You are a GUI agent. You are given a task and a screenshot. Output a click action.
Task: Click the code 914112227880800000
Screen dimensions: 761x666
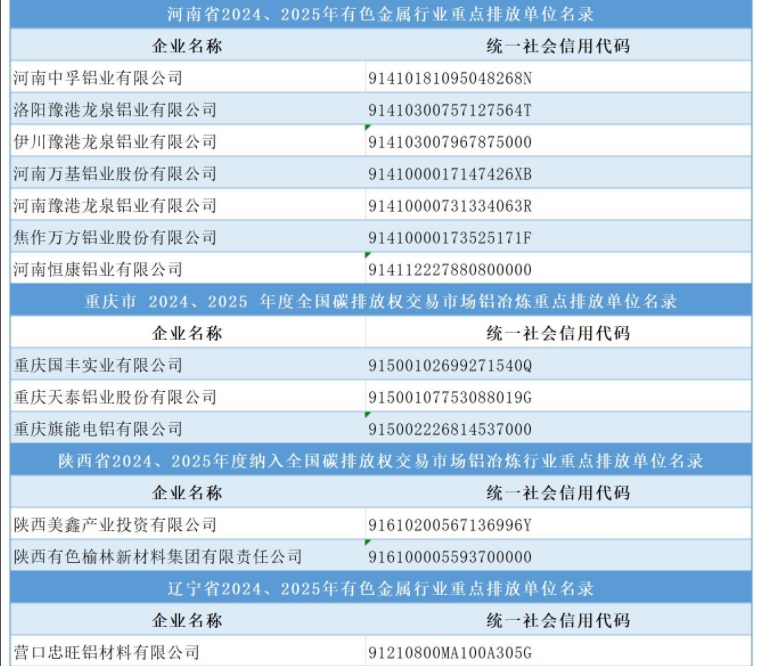(x=449, y=270)
